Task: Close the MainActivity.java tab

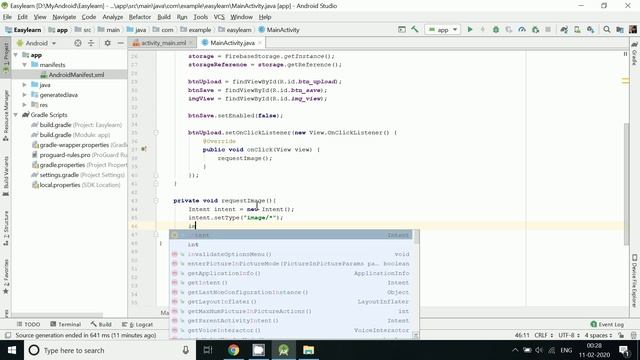Action: tap(260, 43)
